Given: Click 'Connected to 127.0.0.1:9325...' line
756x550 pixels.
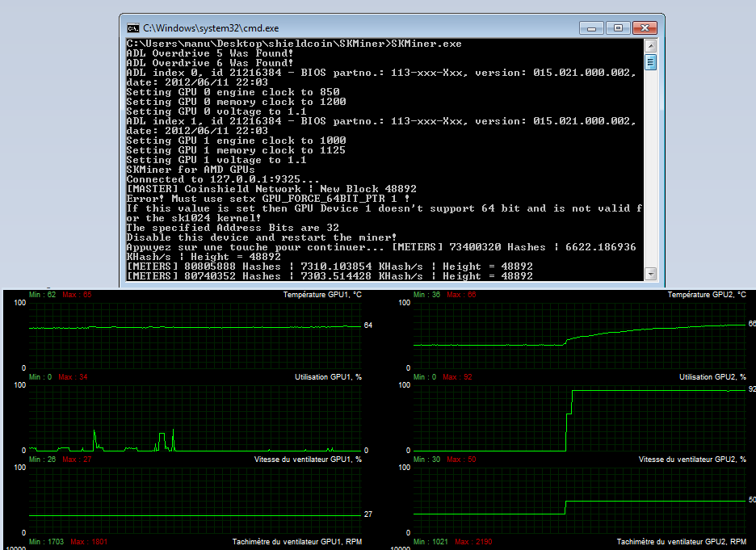Looking at the screenshot, I should pos(223,179).
